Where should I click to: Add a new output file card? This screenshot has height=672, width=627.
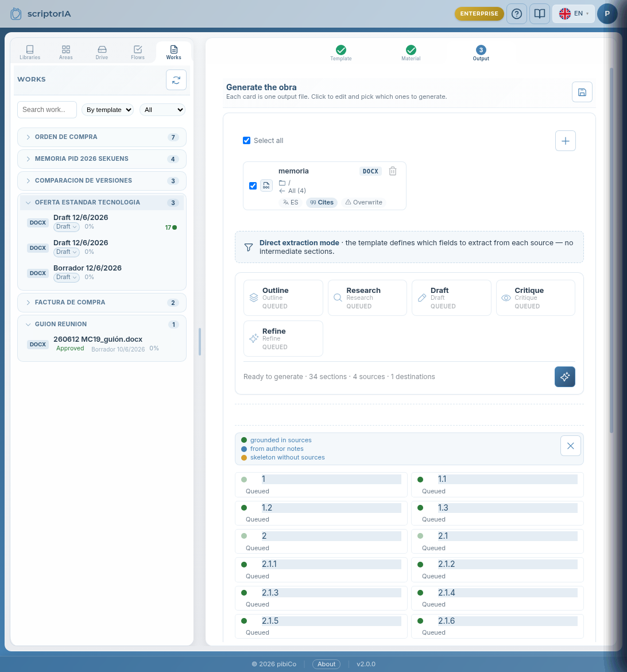566,141
